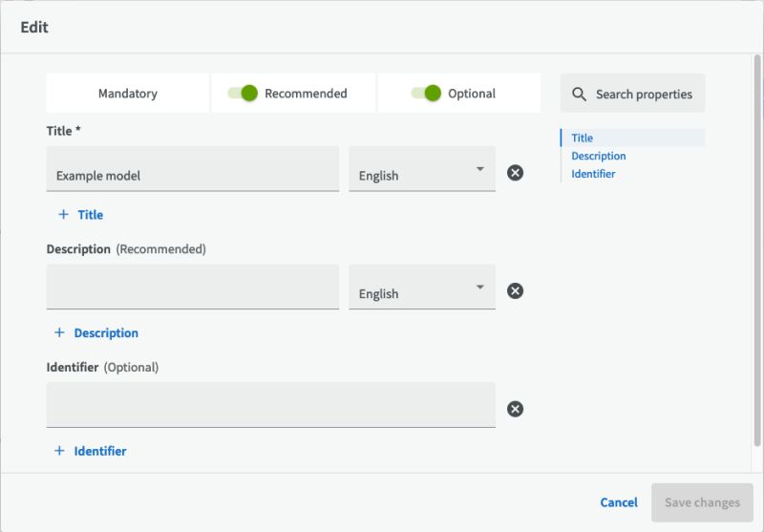Click the search magnifier icon
The width and height of the screenshot is (764, 532).
tap(579, 95)
